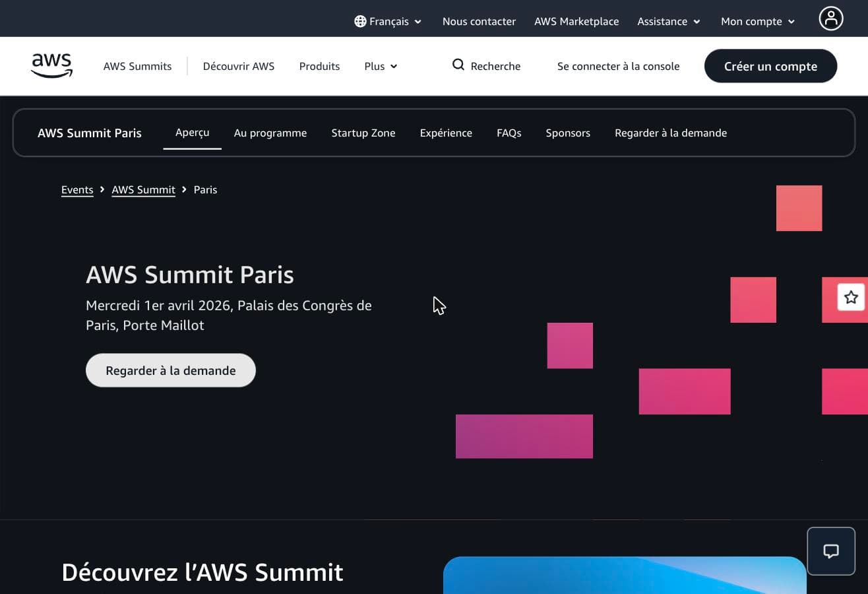Open Regarder à la demande tab
868x594 pixels.
[x=671, y=133]
